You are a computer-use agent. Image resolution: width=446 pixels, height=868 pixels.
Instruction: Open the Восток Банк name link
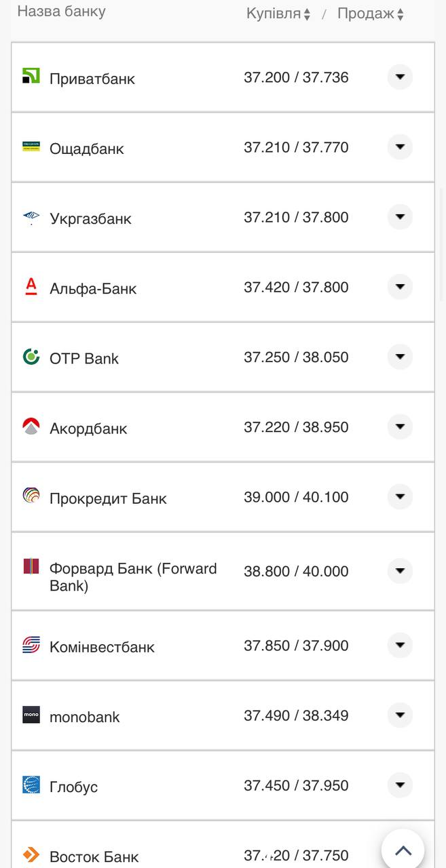94,856
